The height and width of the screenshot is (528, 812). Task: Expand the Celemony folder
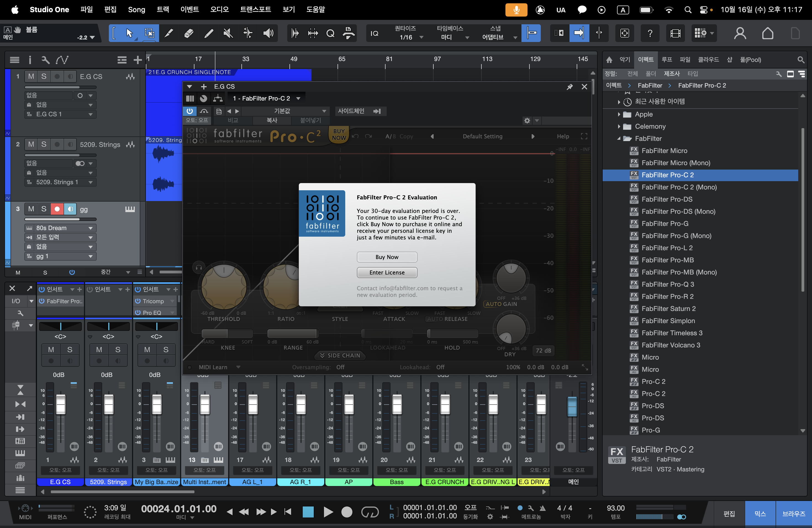(x=619, y=126)
